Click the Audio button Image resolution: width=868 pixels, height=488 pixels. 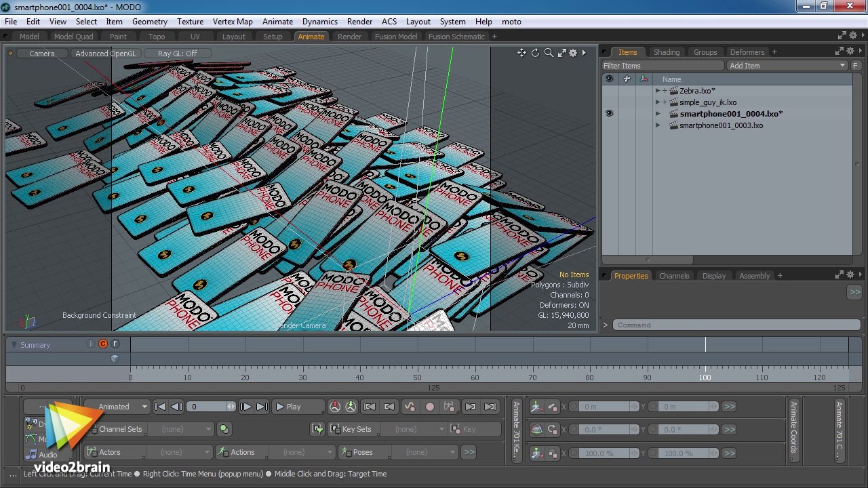coord(48,455)
